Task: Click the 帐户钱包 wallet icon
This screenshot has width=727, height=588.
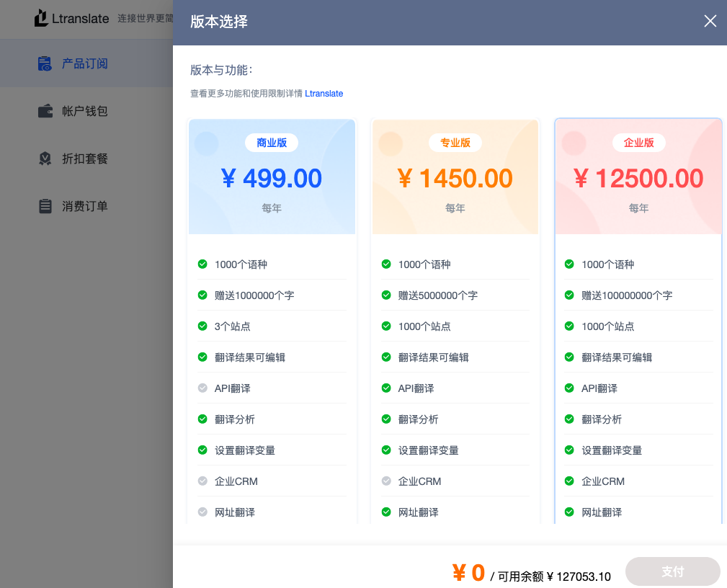Action: click(45, 111)
